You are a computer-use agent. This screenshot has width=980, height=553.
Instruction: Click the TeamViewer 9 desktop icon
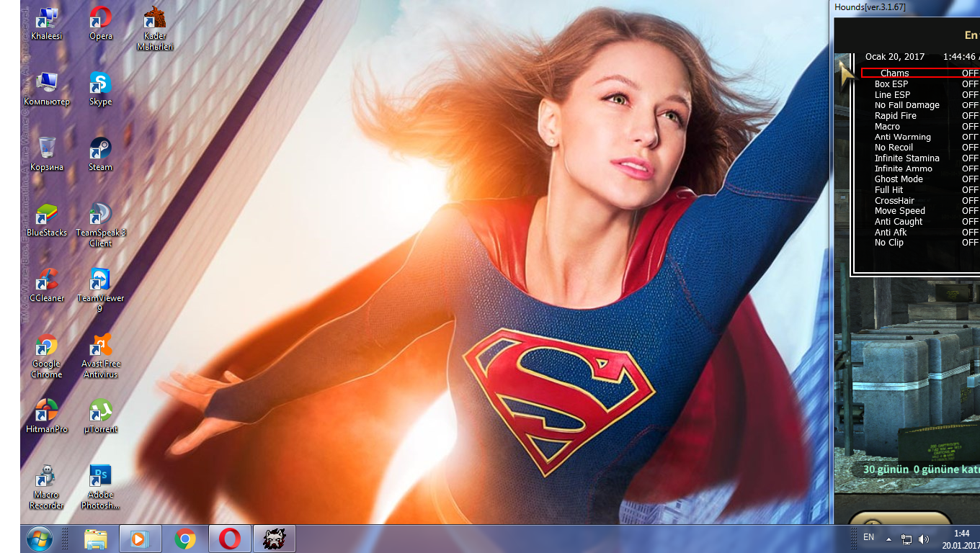[101, 290]
